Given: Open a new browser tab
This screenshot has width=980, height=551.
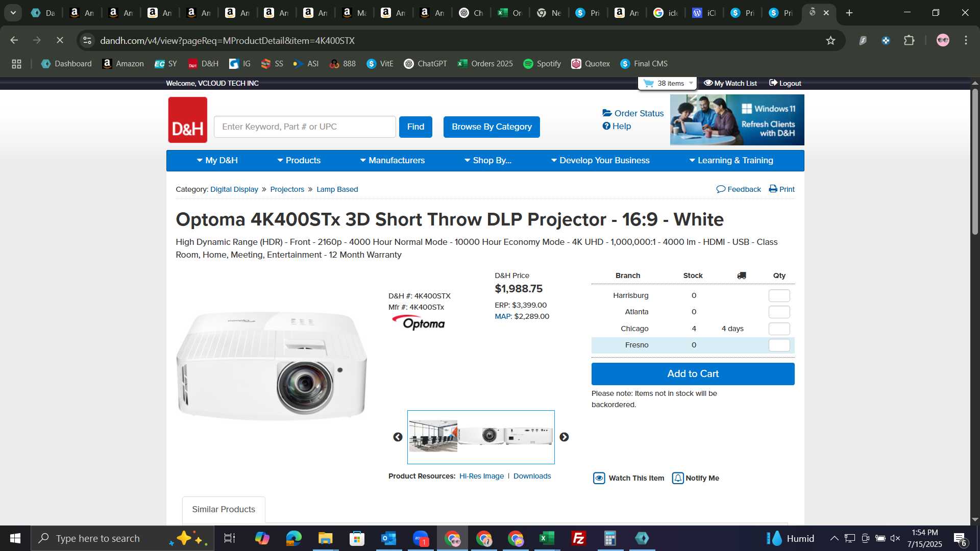Looking at the screenshot, I should pos(849,13).
